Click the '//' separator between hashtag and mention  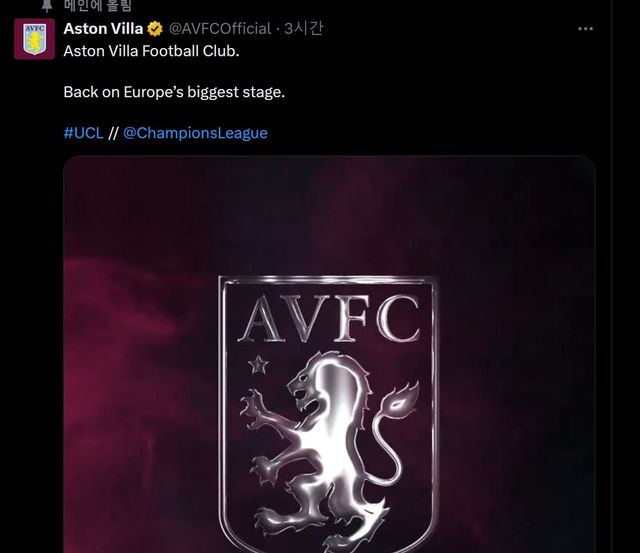[x=113, y=132]
